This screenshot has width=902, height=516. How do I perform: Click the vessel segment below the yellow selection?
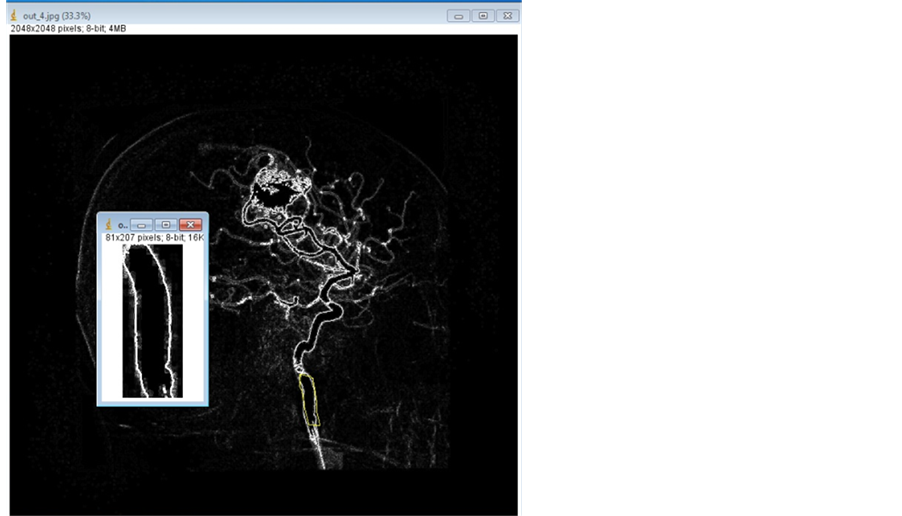coord(320,448)
